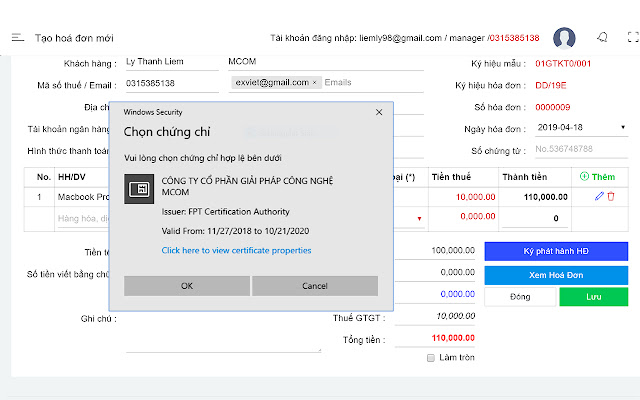The width and height of the screenshot is (640, 400).
Task: Click the Thêm add-row button
Action: coord(597,177)
